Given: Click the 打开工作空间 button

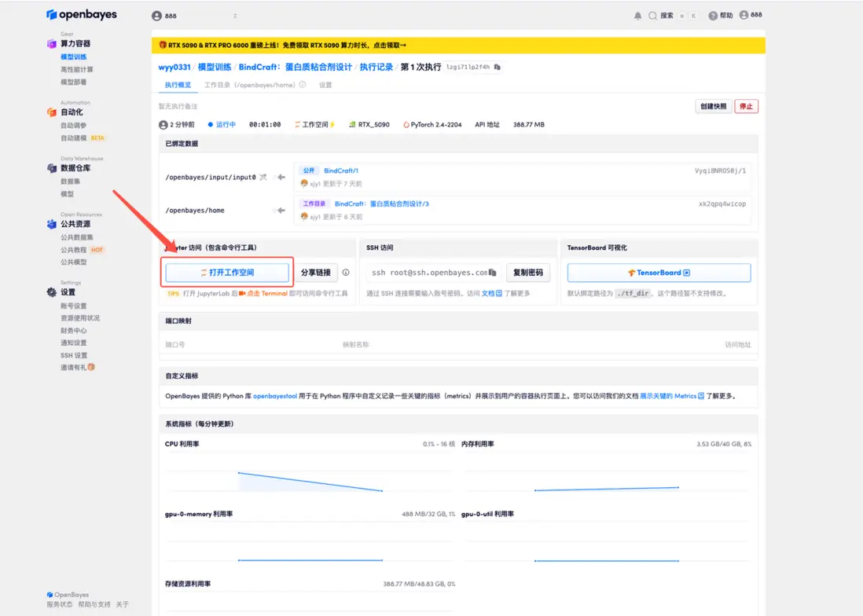Looking at the screenshot, I should pos(227,272).
